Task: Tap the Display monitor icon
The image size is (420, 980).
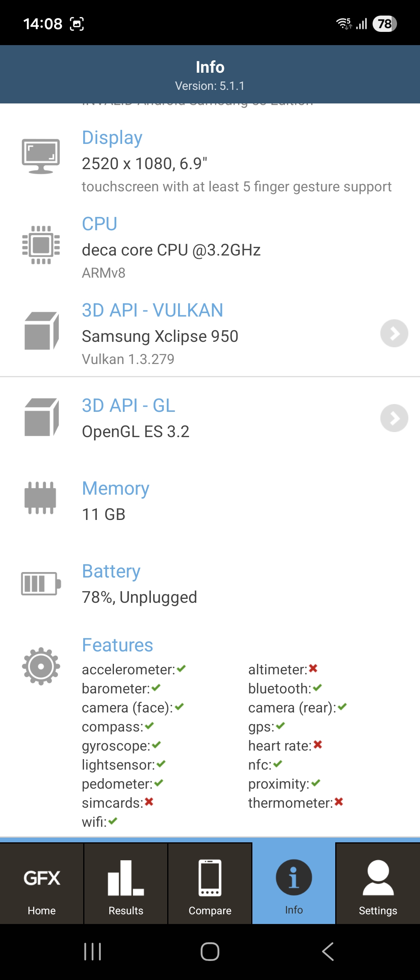Action: click(x=41, y=156)
